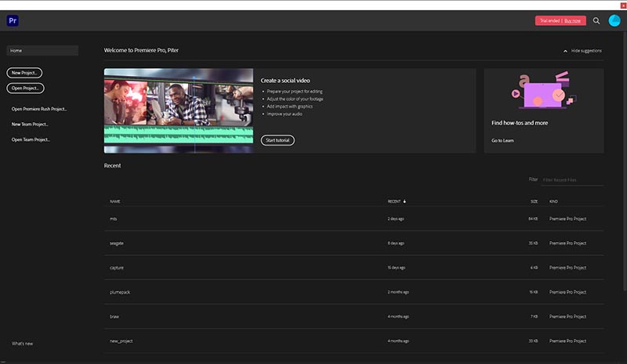
Task: Select Home in the left sidebar
Action: [42, 51]
